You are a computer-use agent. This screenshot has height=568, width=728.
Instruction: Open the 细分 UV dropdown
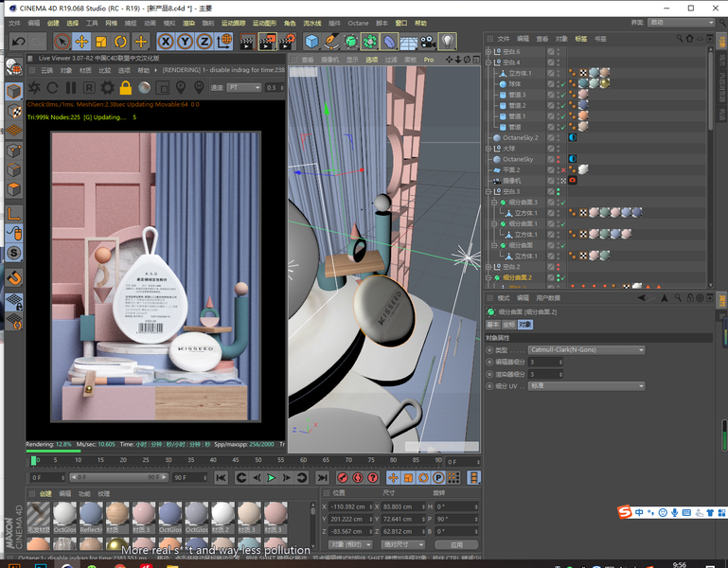[x=586, y=386]
